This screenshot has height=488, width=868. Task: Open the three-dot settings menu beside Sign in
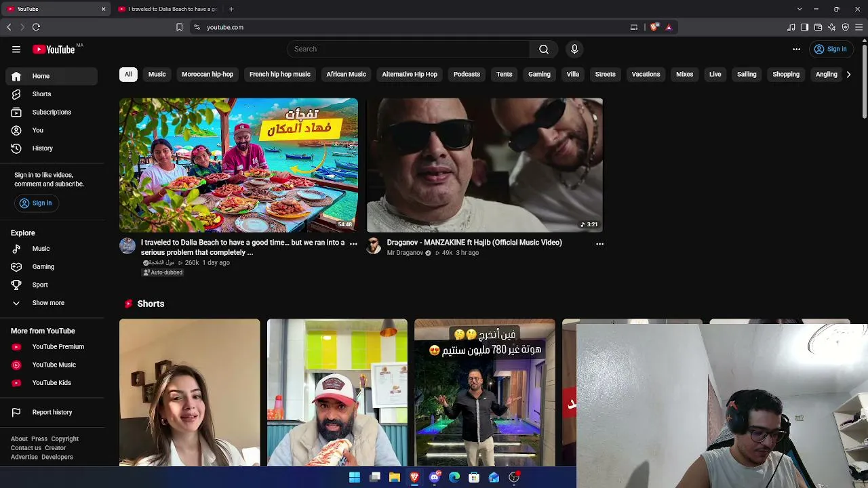(797, 49)
